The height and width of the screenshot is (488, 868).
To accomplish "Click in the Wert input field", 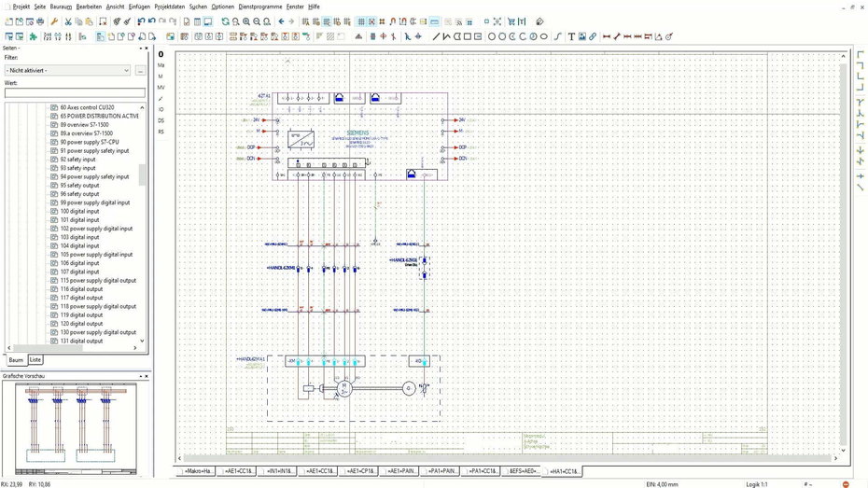I will (x=75, y=93).
